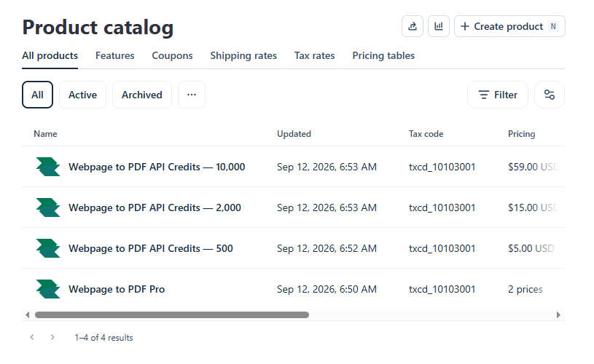Click product icon for Credits — 500

click(48, 248)
